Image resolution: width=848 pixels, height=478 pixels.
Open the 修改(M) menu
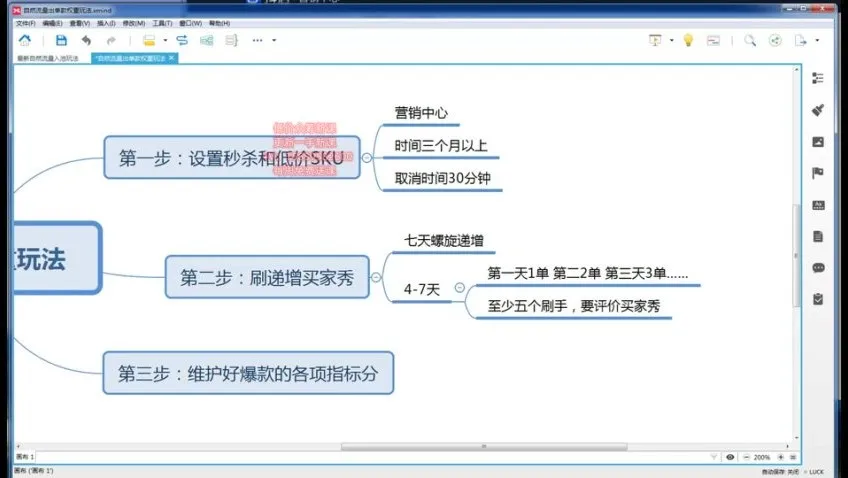click(134, 23)
